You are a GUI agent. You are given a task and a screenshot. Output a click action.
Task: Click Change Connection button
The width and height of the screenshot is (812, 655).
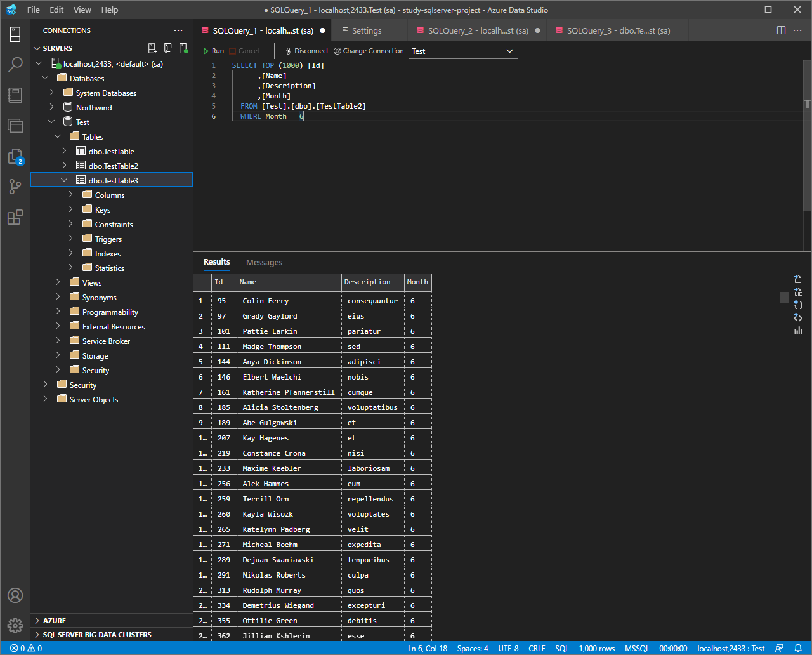point(369,51)
